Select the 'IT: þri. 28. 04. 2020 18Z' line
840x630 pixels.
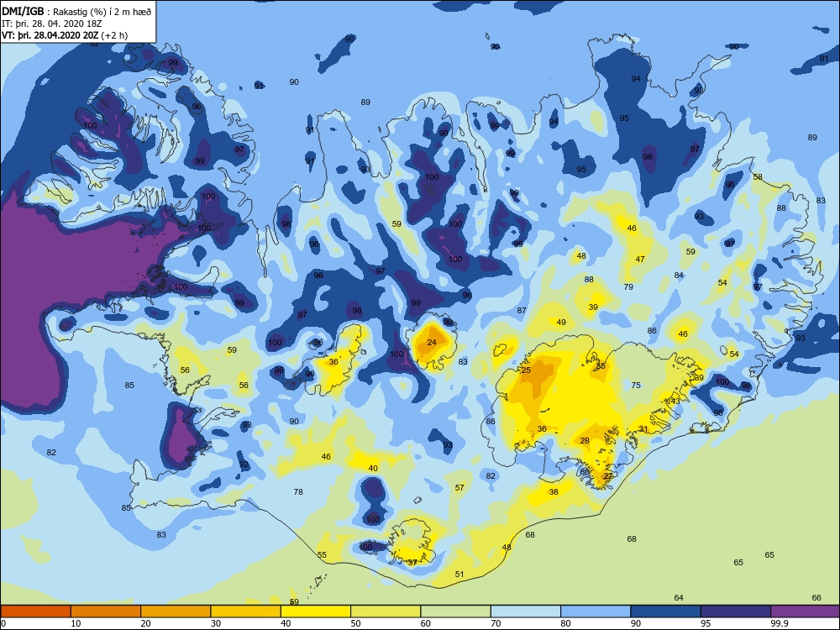[51, 24]
